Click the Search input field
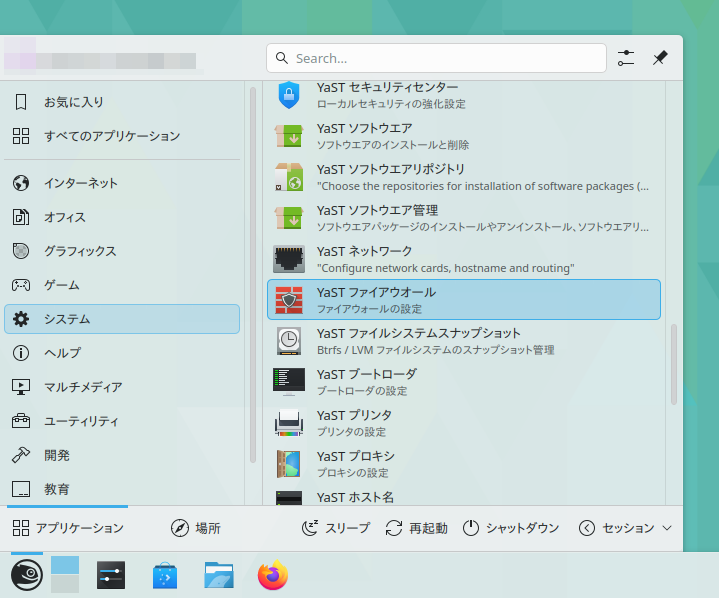Viewport: 719px width, 598px height. click(x=436, y=58)
